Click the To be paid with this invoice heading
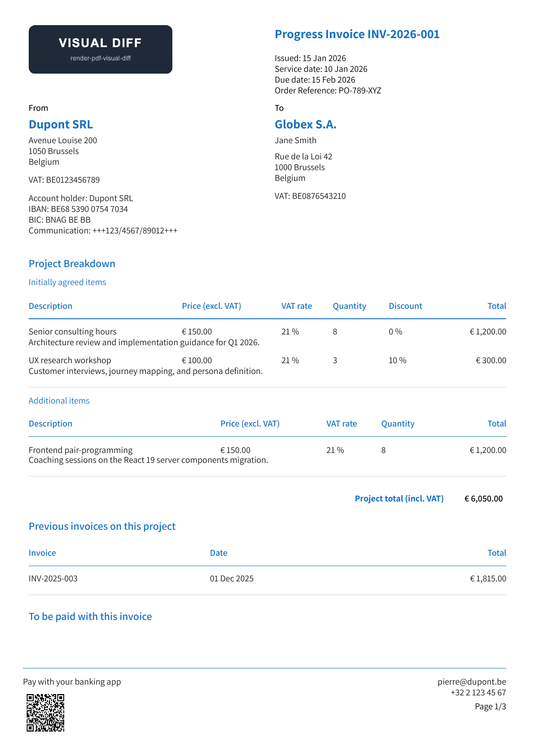The width and height of the screenshot is (535, 756). click(x=90, y=616)
